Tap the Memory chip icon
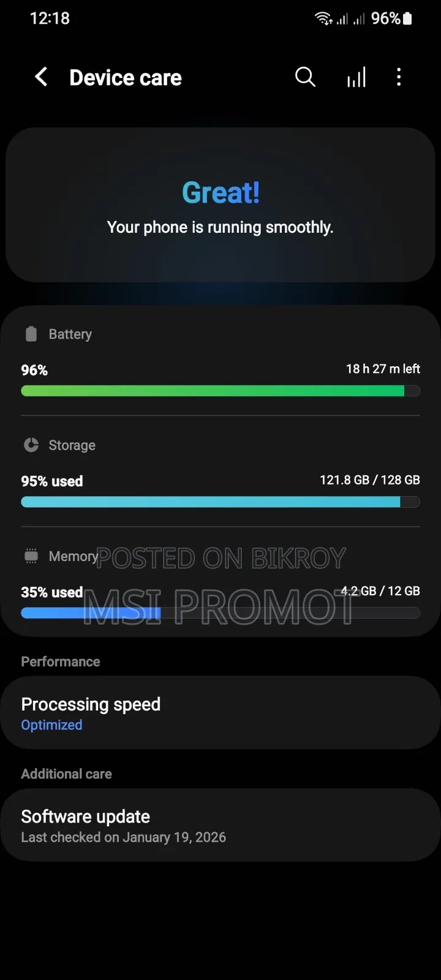The image size is (441, 980). [31, 556]
